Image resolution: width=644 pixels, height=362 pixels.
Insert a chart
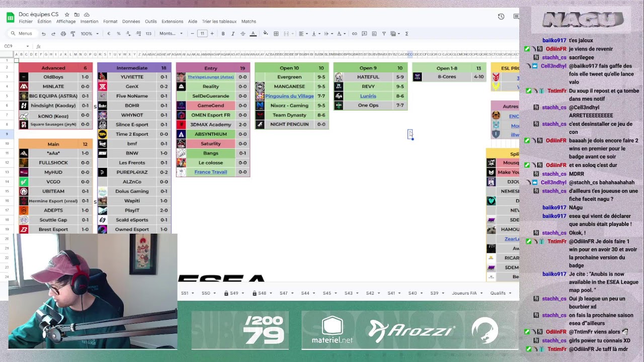coord(374,34)
